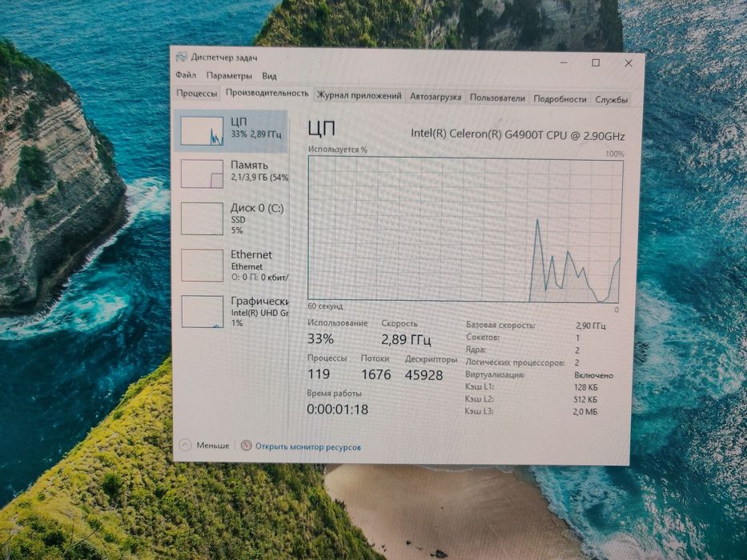Click the Диск 0 (C:) sidebar label
The height and width of the screenshot is (560, 747).
point(257,208)
